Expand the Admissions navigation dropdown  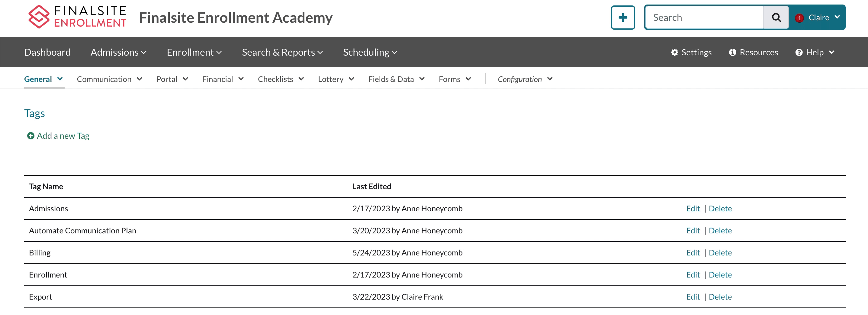pos(118,52)
